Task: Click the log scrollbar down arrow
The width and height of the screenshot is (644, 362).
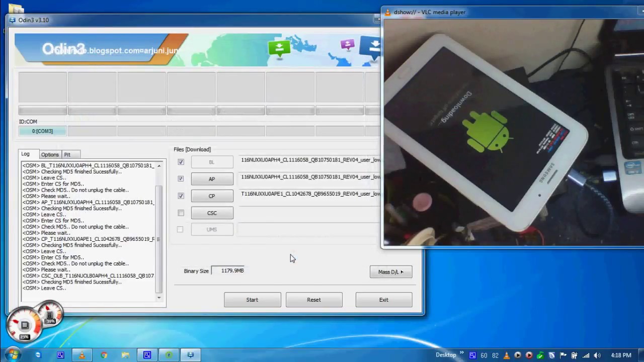Action: coord(159,297)
